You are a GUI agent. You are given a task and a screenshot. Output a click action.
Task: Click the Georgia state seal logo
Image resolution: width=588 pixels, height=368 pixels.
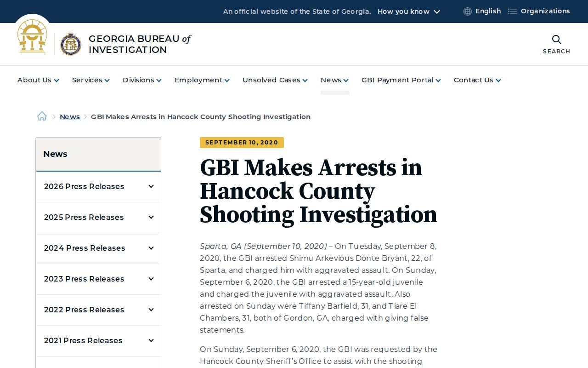tap(32, 36)
